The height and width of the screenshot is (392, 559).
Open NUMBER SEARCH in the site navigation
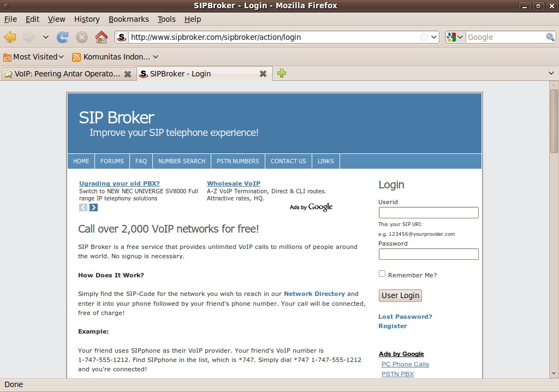click(x=182, y=161)
